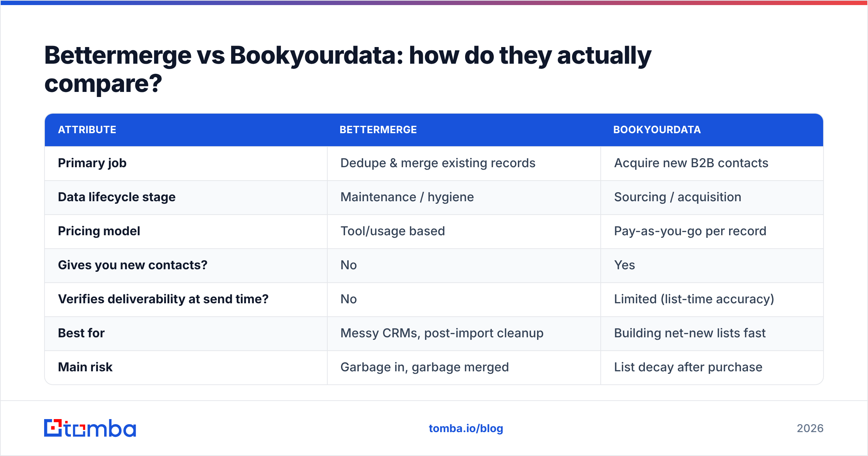Click the BETTERMERGE column header
The height and width of the screenshot is (456, 868).
[x=378, y=130]
